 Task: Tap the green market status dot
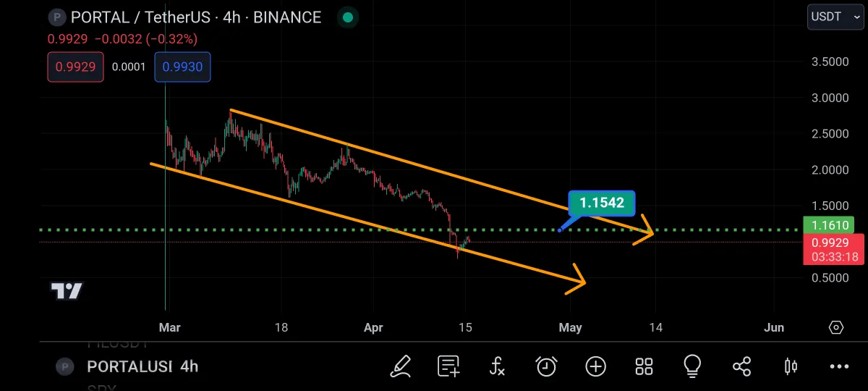(348, 17)
